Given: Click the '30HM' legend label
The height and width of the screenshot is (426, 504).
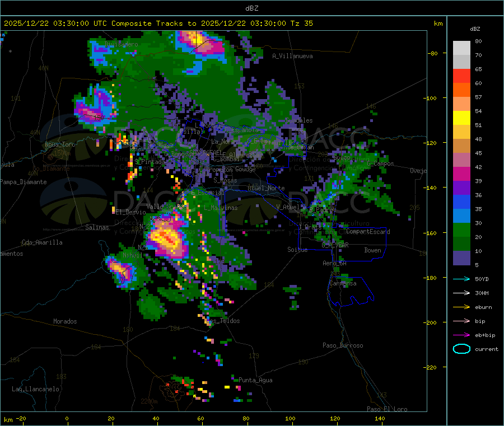Looking at the screenshot, I should point(482,293).
